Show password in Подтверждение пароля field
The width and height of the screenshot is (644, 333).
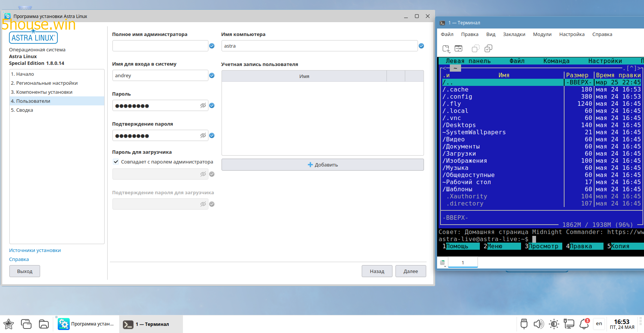tap(203, 135)
